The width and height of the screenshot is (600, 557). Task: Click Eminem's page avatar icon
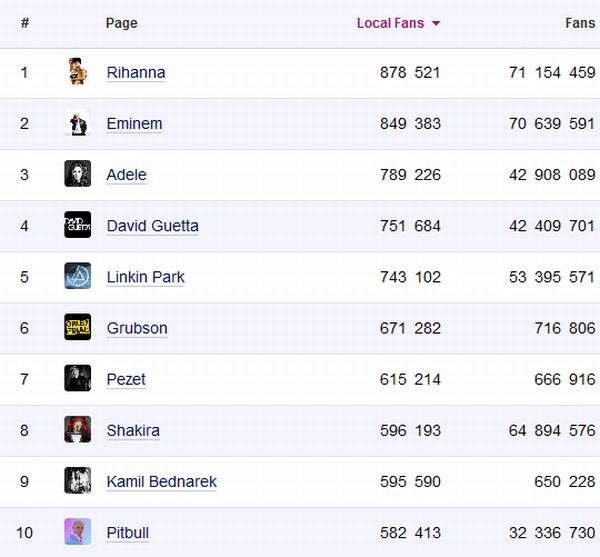pos(78,123)
